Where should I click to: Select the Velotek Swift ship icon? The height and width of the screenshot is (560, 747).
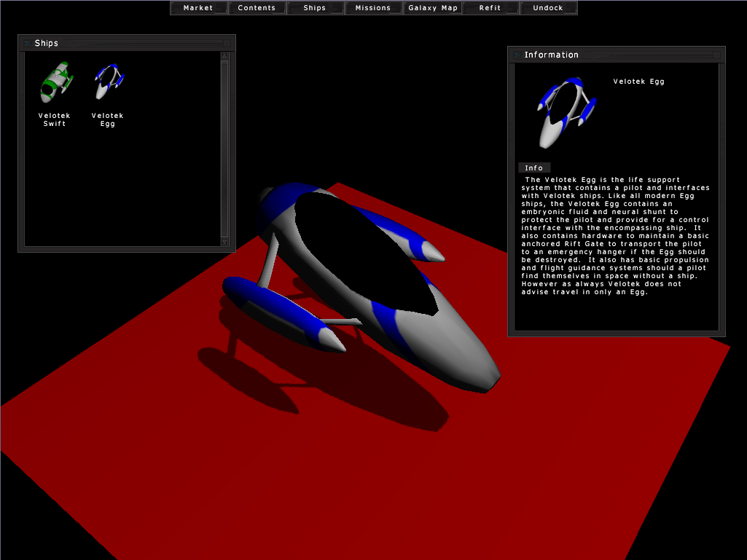(53, 83)
